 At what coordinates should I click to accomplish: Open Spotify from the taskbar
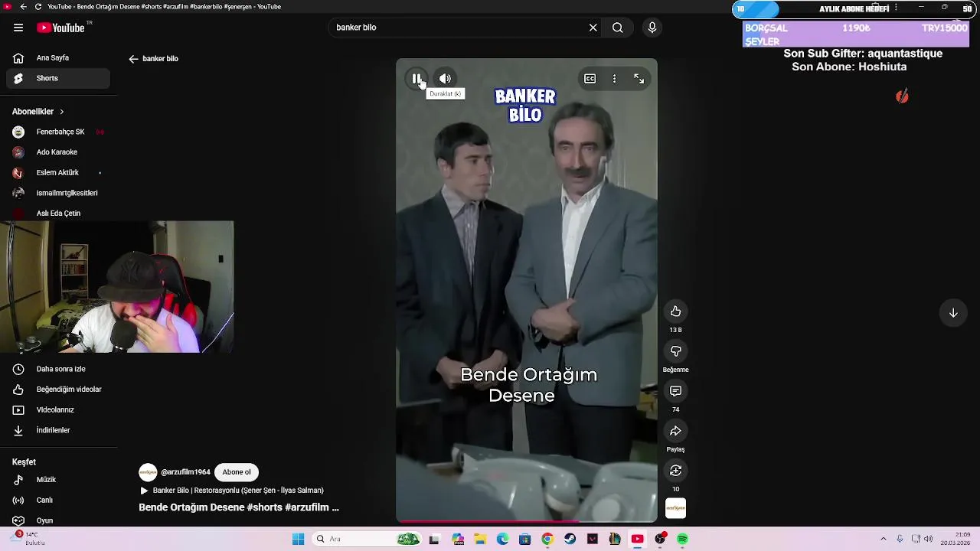(x=682, y=540)
